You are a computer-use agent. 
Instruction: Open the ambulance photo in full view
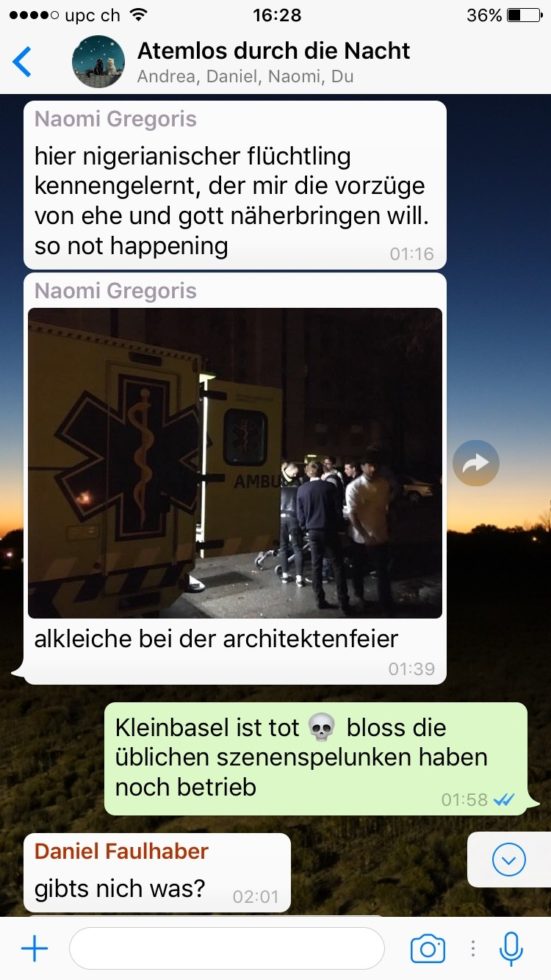point(235,463)
